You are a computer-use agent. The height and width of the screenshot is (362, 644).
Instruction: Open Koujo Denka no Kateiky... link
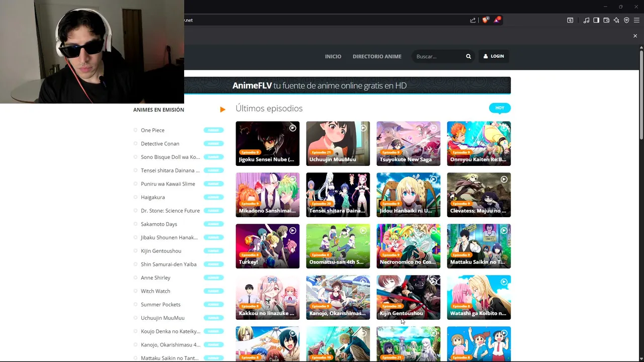click(171, 331)
